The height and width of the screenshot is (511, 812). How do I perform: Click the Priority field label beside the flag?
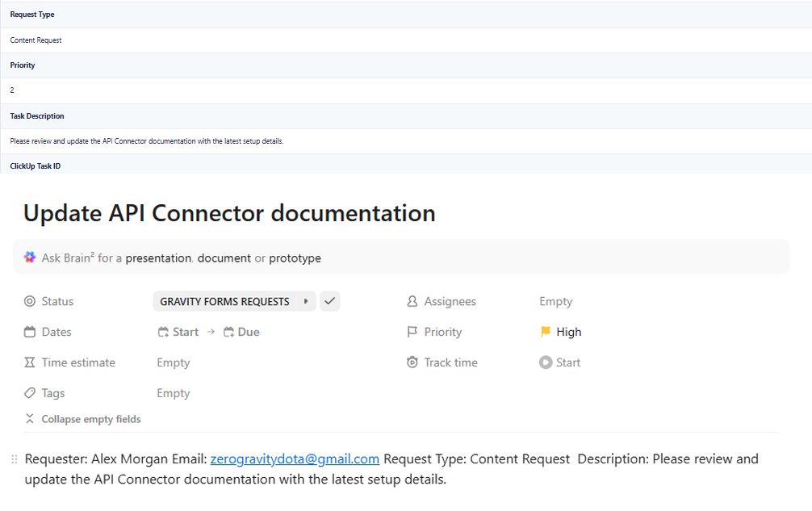443,332
